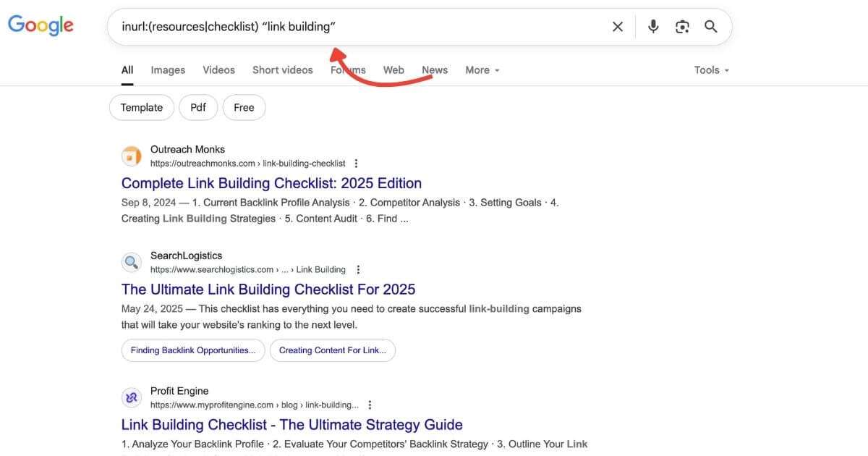
Task: Open the Complete Link Building Checklist result
Action: click(271, 183)
